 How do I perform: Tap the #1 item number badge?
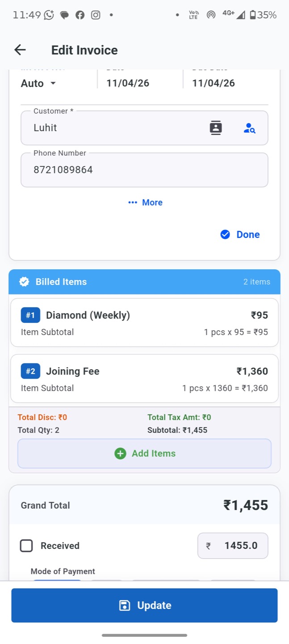(30, 315)
